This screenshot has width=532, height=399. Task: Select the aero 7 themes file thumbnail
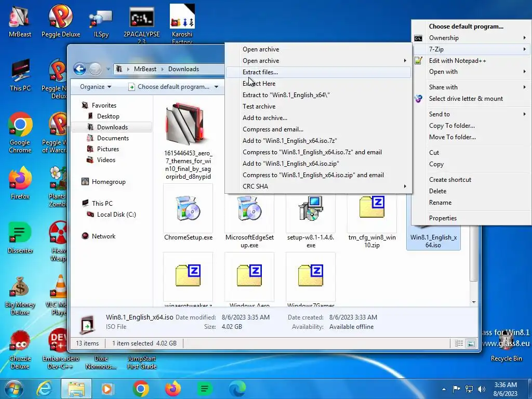point(188,141)
